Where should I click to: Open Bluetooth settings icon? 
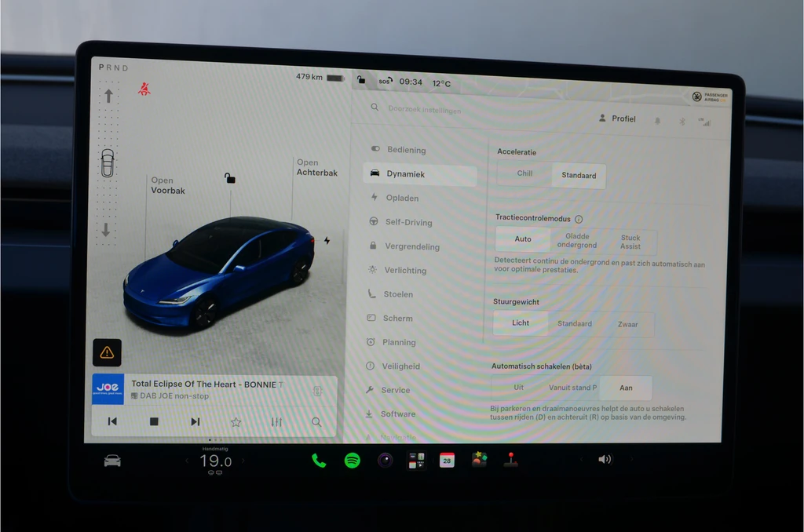tap(682, 122)
